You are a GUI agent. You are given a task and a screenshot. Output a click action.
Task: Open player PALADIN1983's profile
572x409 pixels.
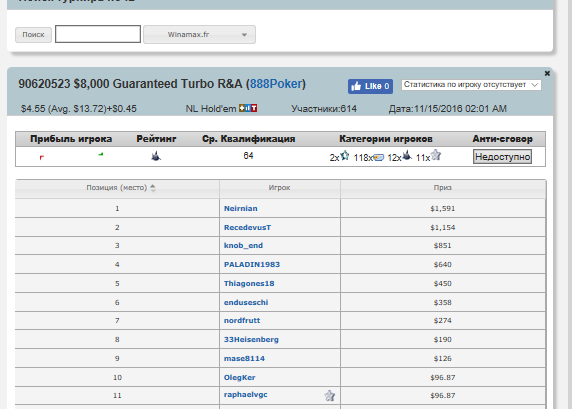[252, 265]
